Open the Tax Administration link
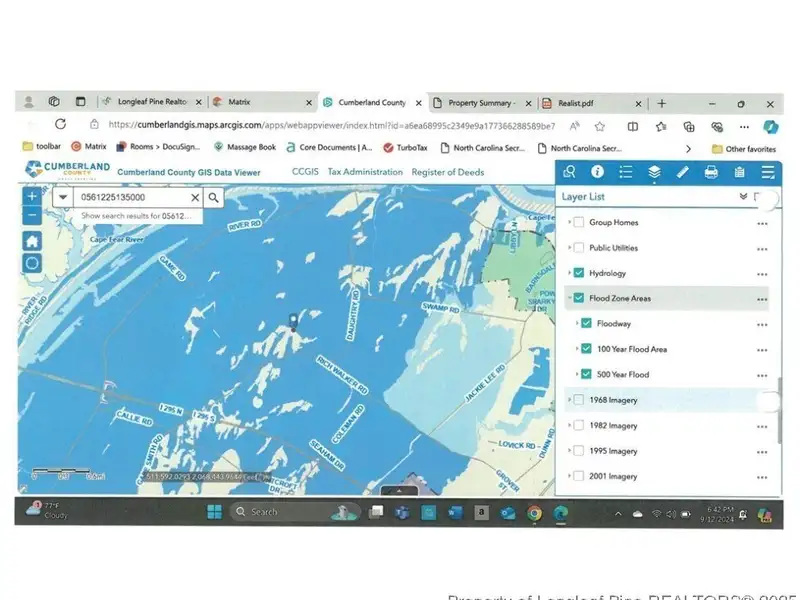Screen dimensions: 800x600 pos(365,172)
